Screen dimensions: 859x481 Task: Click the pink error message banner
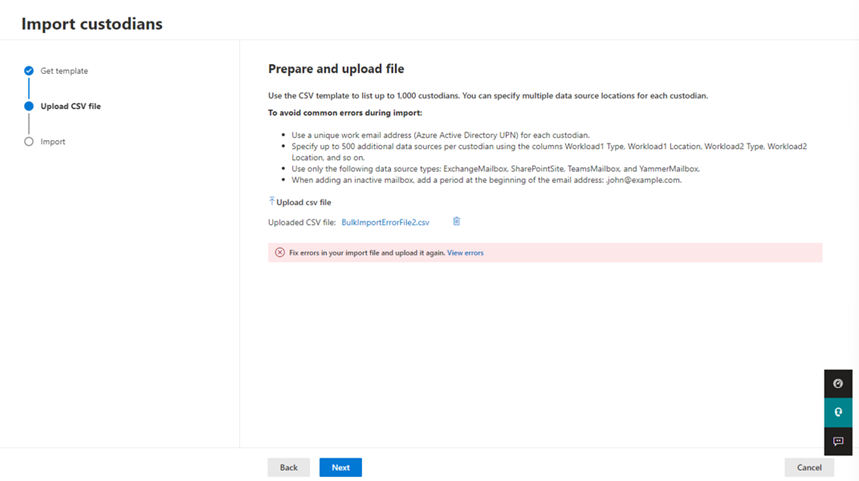tap(545, 253)
